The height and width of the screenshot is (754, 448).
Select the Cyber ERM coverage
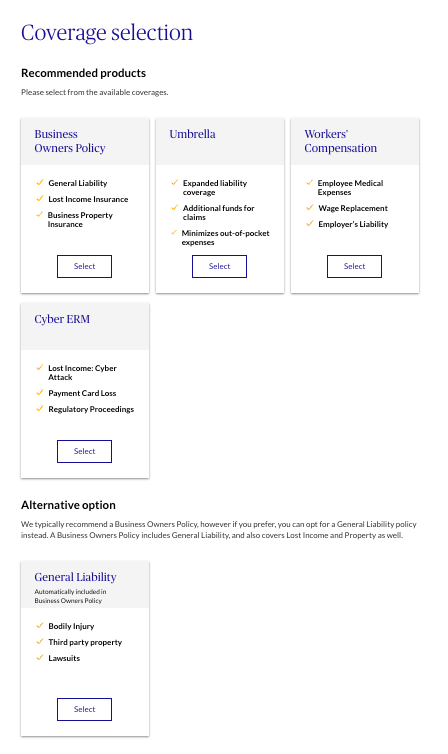84,452
